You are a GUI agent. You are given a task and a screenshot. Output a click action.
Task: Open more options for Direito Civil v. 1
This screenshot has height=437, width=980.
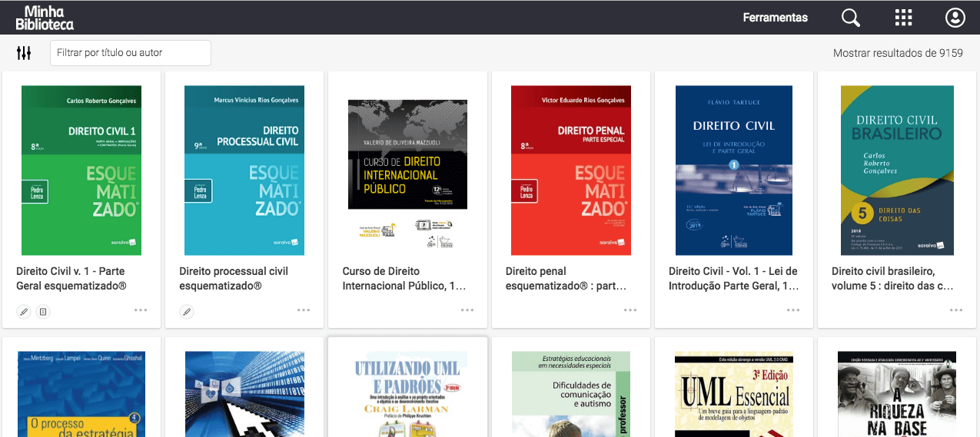(141, 310)
